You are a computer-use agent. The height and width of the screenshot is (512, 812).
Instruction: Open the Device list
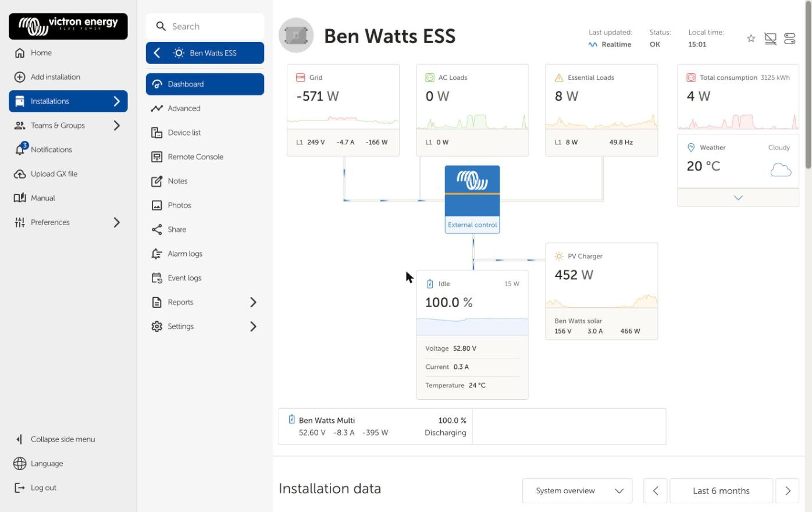coord(205,133)
